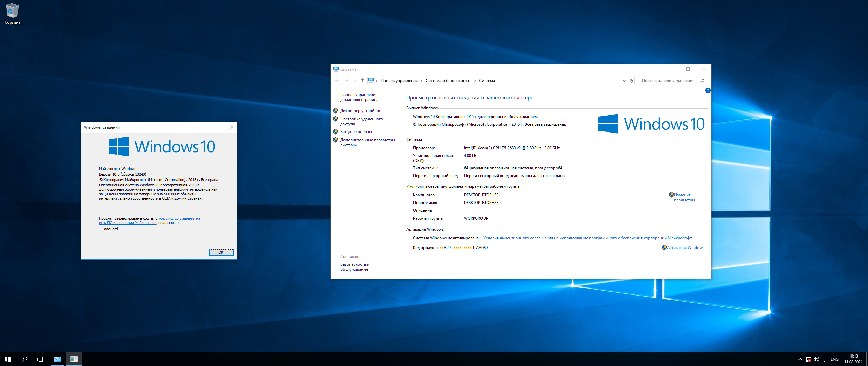Select Панель управления breadcrumb

click(x=399, y=81)
